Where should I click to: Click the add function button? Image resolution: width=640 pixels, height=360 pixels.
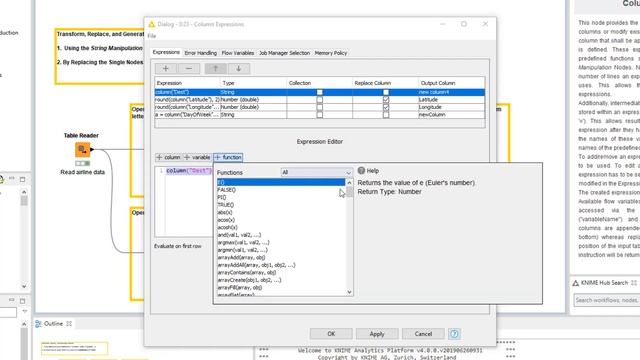point(228,157)
